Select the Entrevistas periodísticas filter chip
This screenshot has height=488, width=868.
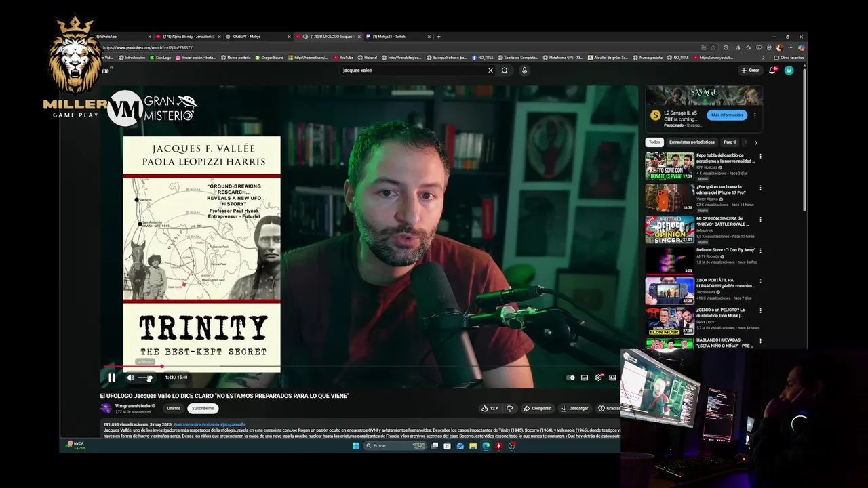(692, 142)
